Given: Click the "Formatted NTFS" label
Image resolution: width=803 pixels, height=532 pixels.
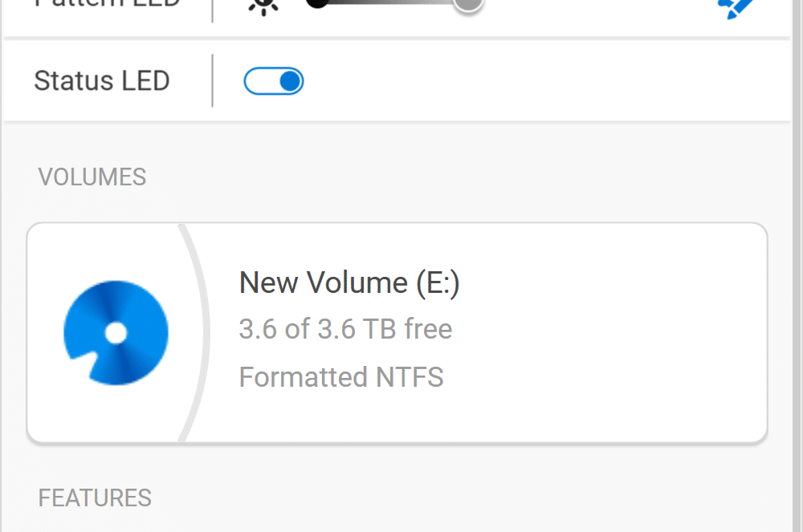Looking at the screenshot, I should coord(341,377).
